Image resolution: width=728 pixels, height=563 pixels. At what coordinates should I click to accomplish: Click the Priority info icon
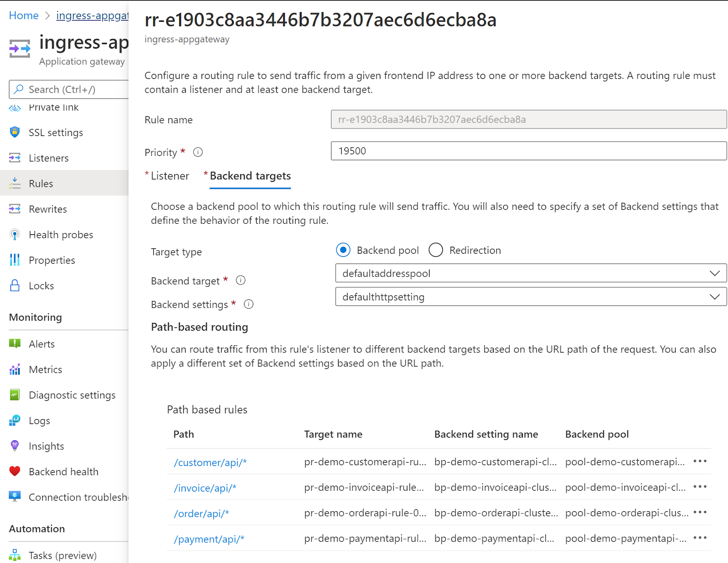coord(198,152)
